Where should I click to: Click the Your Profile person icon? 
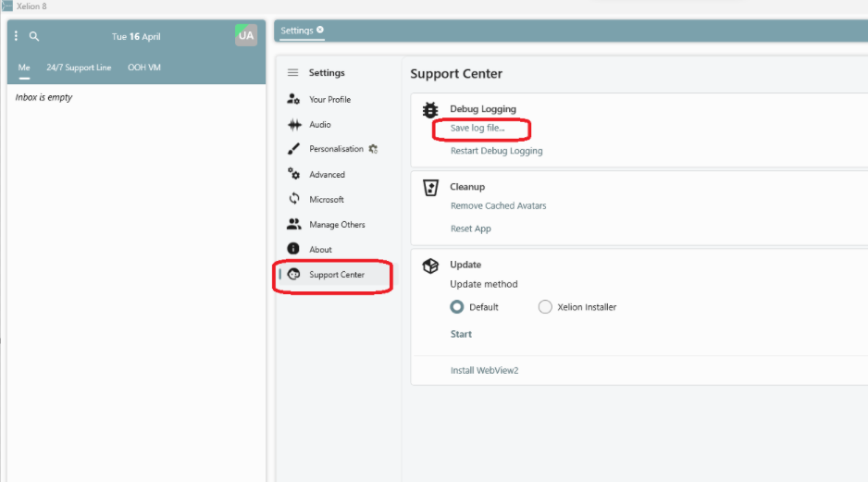point(293,99)
